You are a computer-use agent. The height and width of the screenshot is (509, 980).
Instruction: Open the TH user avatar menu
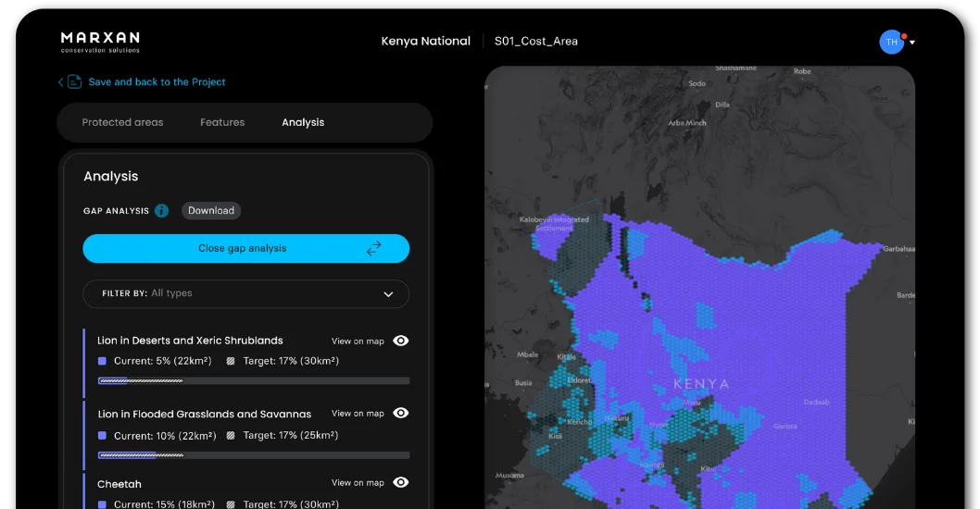[x=891, y=42]
